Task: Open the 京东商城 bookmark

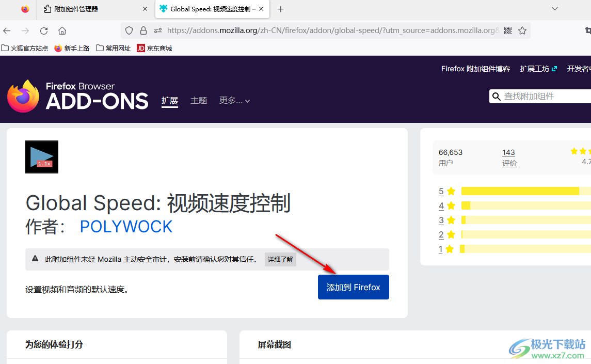Action: (x=154, y=49)
